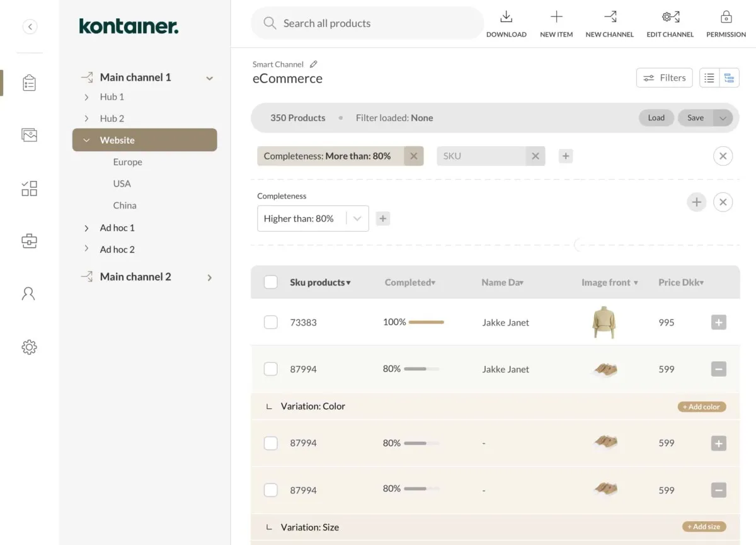Image resolution: width=756 pixels, height=545 pixels.
Task: Expand Main channel 2 chevron
Action: click(210, 277)
